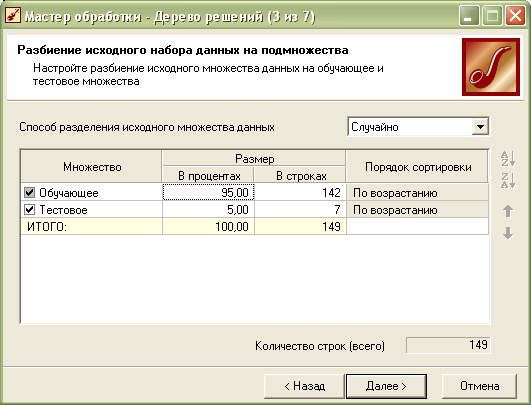Click sort order cell for Тестовое row

coord(417,210)
